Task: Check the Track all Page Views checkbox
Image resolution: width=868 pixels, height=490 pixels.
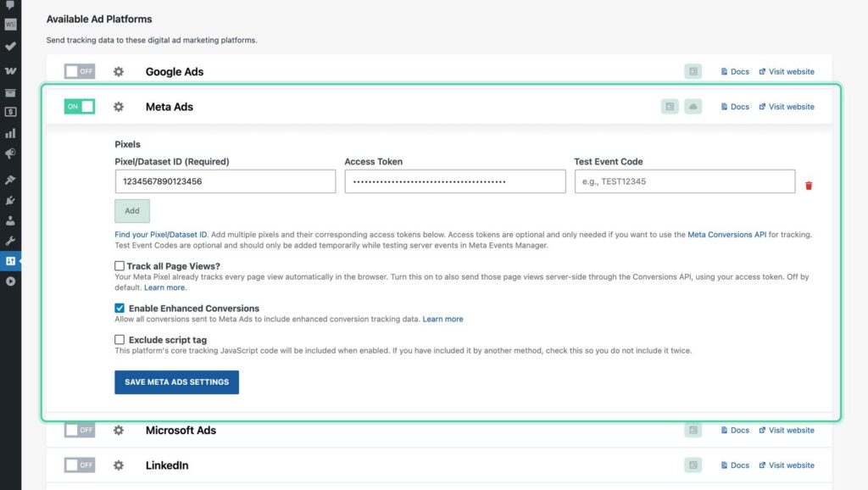Action: [119, 265]
